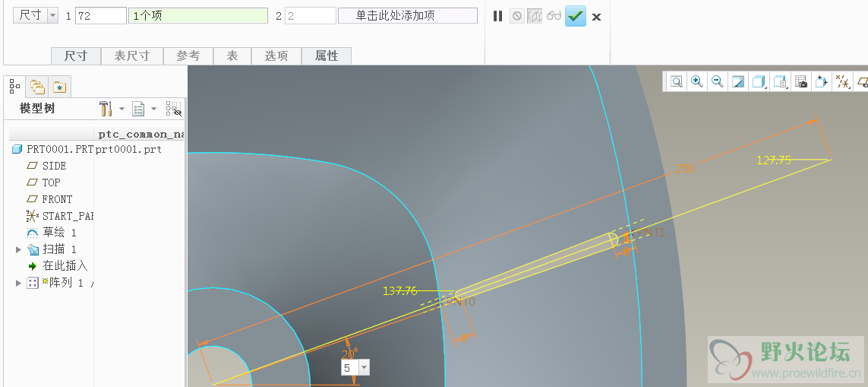Click the 模型树 panel title
The image size is (868, 387).
37,109
